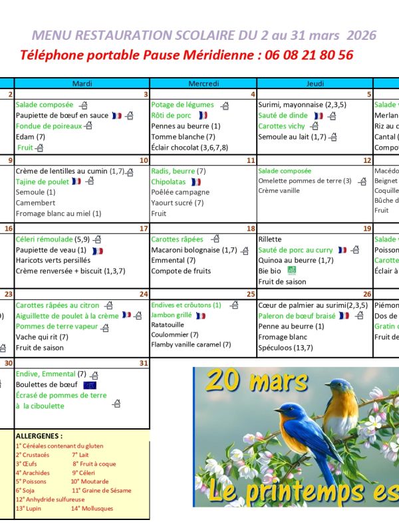Click the menu title MENU RESTAURATION SCOLAIRE
399x532 pixels.
point(134,35)
